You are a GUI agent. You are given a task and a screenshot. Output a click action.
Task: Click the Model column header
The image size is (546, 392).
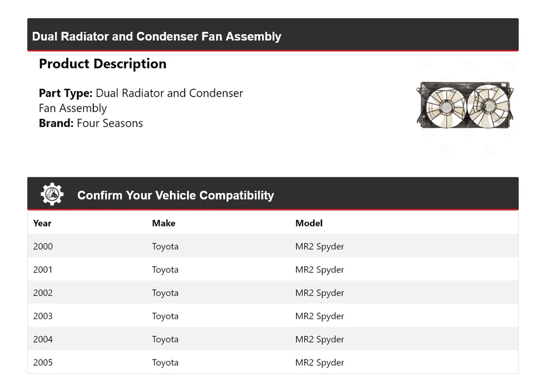point(309,223)
